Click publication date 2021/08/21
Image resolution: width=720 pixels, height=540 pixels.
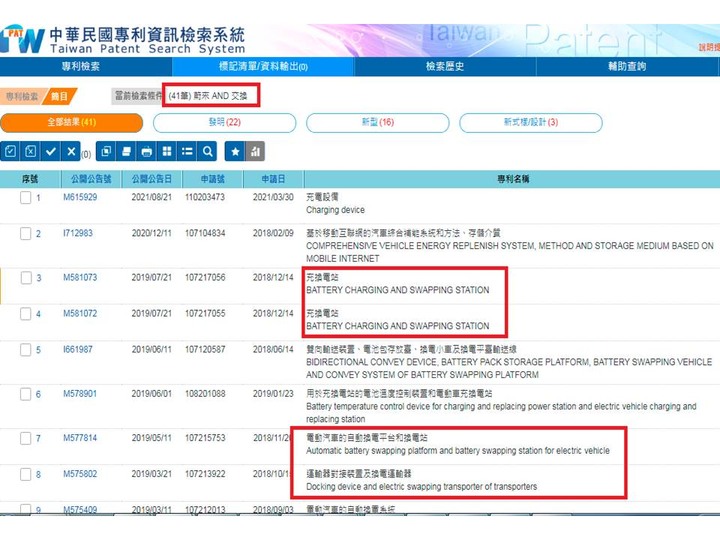[x=152, y=197]
